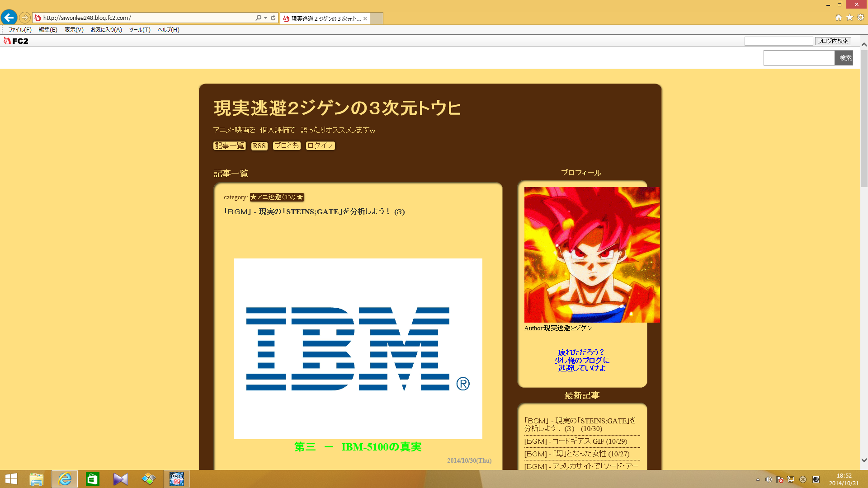868x488 pixels.
Task: Click the grey 検索 button
Action: click(844, 58)
